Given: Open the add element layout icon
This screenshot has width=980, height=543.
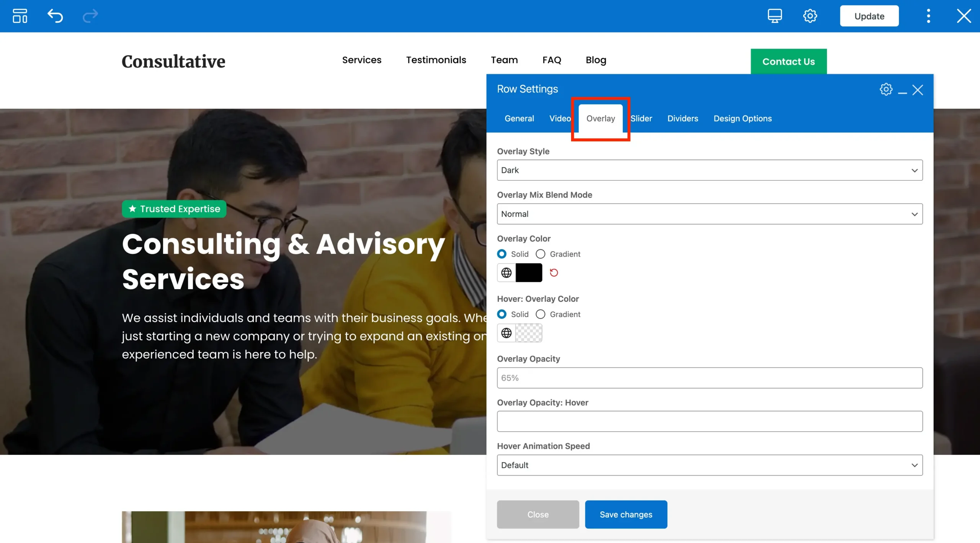Looking at the screenshot, I should [x=20, y=16].
